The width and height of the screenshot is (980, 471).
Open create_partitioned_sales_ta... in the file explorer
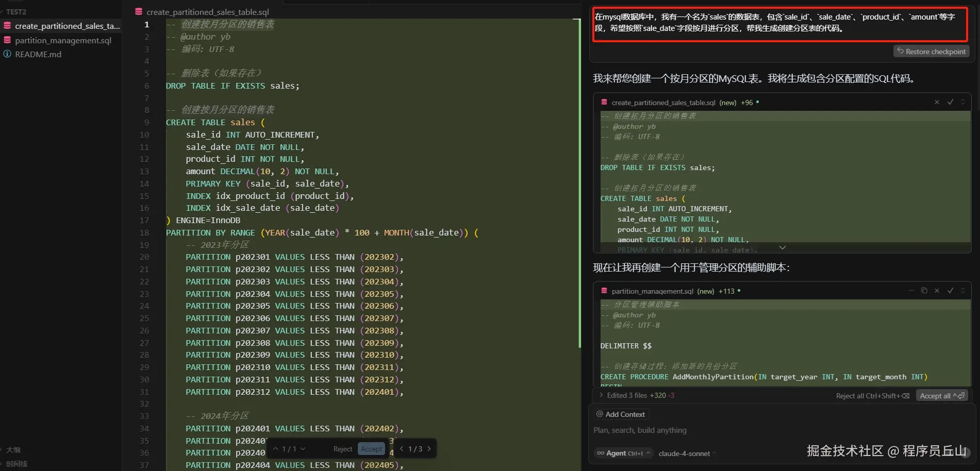click(67, 26)
